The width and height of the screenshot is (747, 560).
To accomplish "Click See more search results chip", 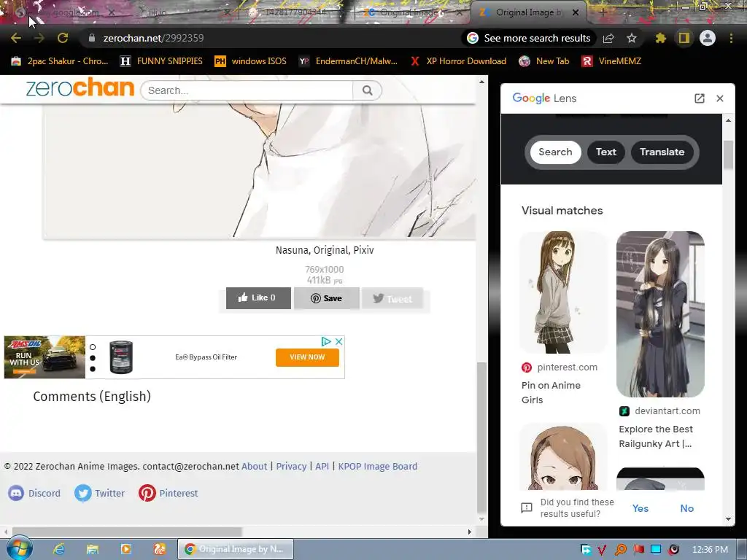I will [529, 38].
